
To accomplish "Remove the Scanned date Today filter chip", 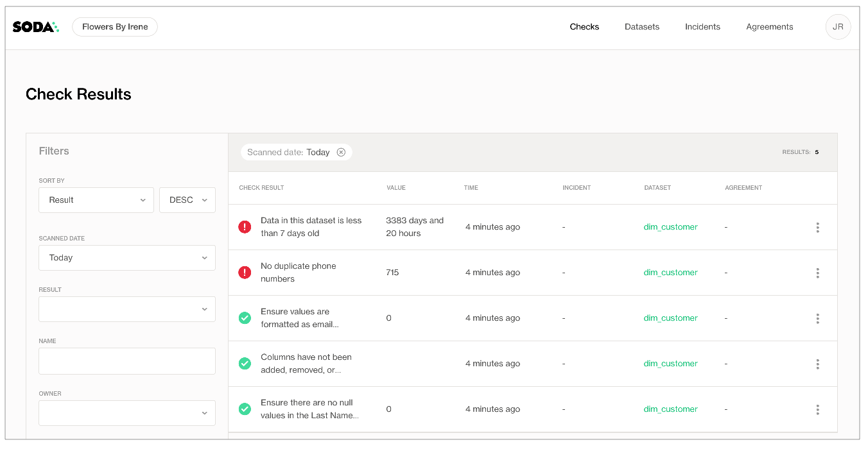I will tap(341, 153).
